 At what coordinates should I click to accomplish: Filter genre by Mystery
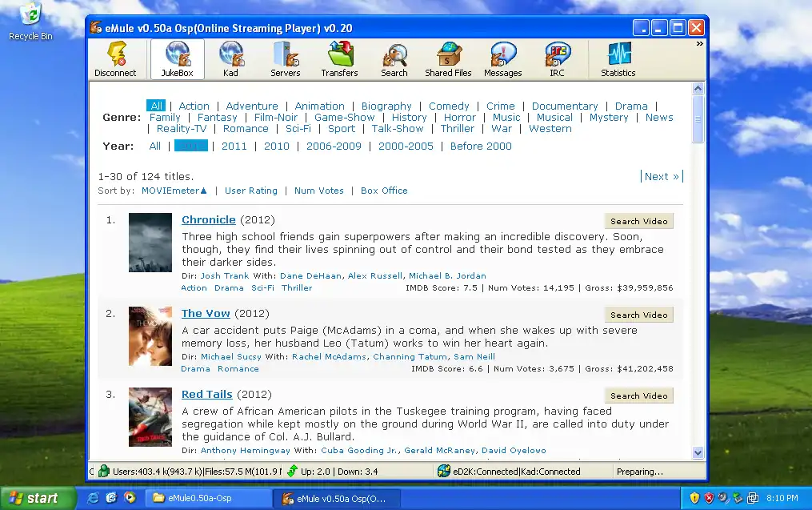[x=609, y=117]
